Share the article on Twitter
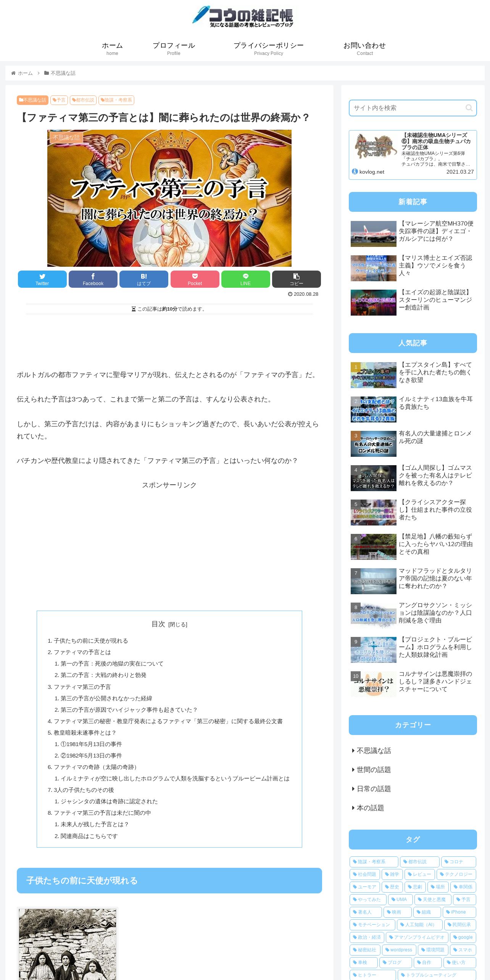 click(42, 279)
